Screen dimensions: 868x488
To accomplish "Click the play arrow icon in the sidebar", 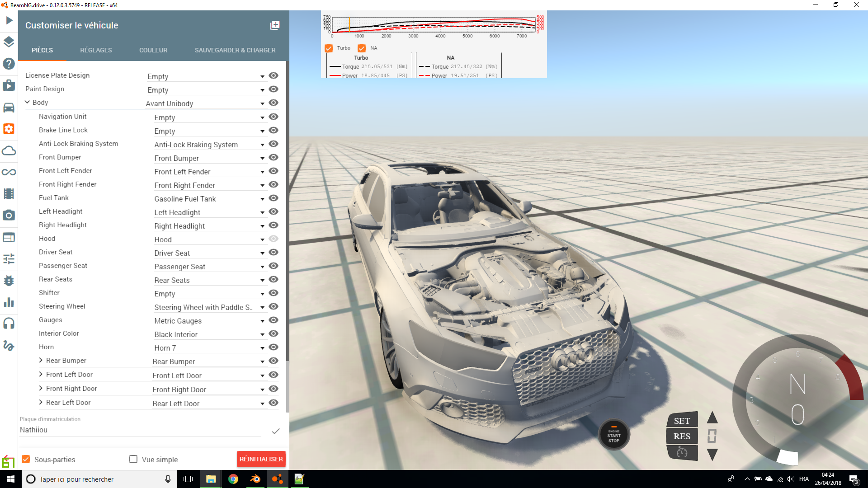I will (9, 20).
